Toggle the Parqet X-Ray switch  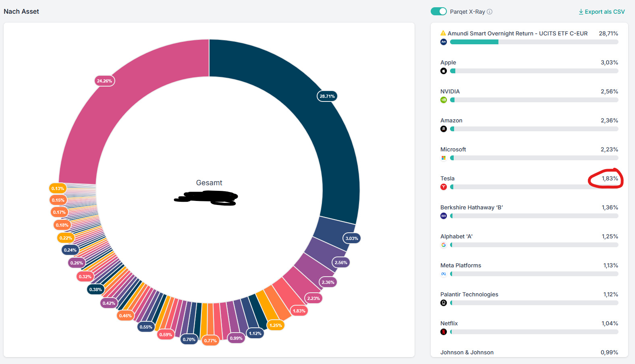439,11
